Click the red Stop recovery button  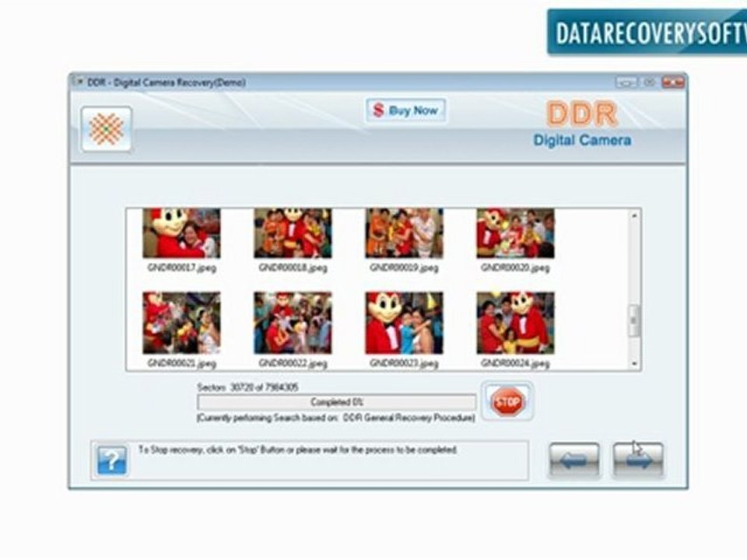507,401
